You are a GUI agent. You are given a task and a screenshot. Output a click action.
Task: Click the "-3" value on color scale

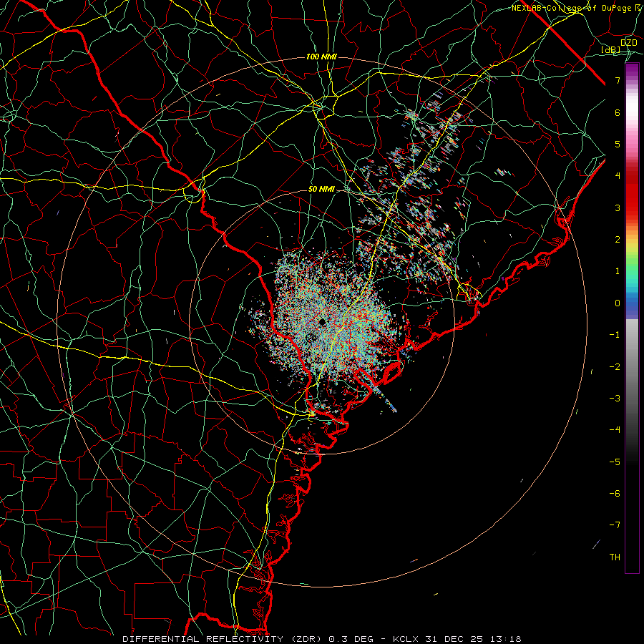[x=615, y=399]
